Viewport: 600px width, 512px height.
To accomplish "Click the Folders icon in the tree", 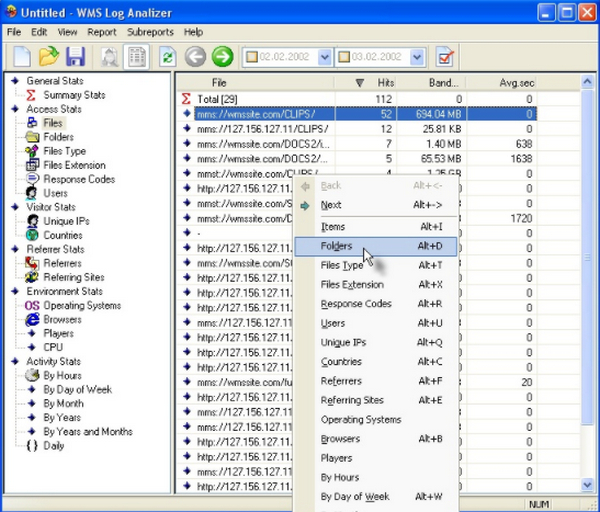I will click(32, 137).
